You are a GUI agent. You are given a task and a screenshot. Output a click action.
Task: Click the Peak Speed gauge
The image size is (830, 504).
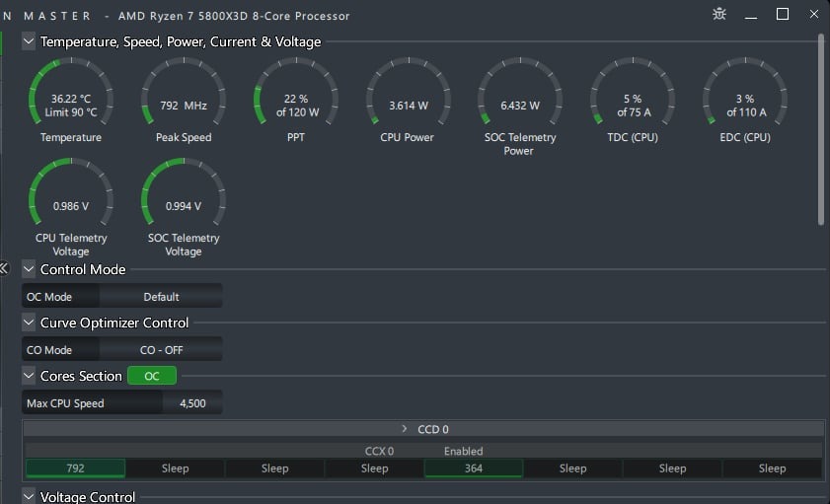(x=184, y=99)
